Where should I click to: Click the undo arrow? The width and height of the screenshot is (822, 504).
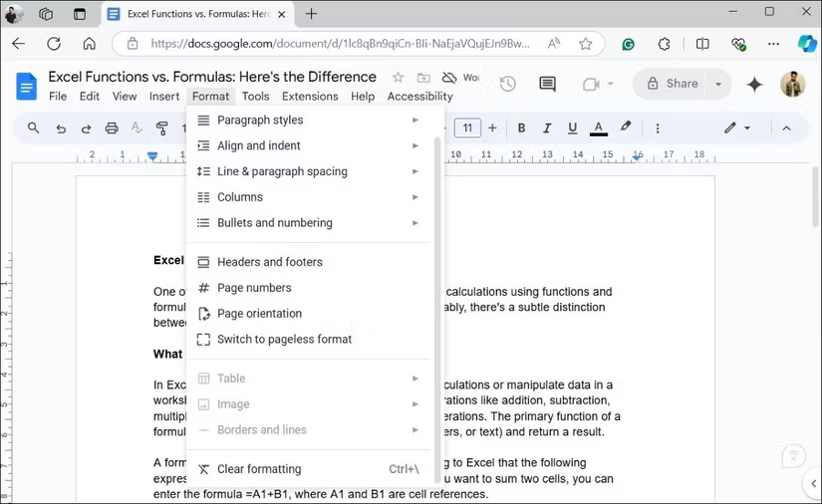point(61,128)
